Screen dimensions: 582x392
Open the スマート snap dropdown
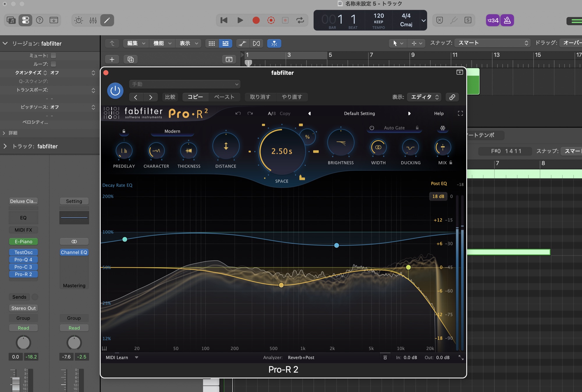(492, 43)
